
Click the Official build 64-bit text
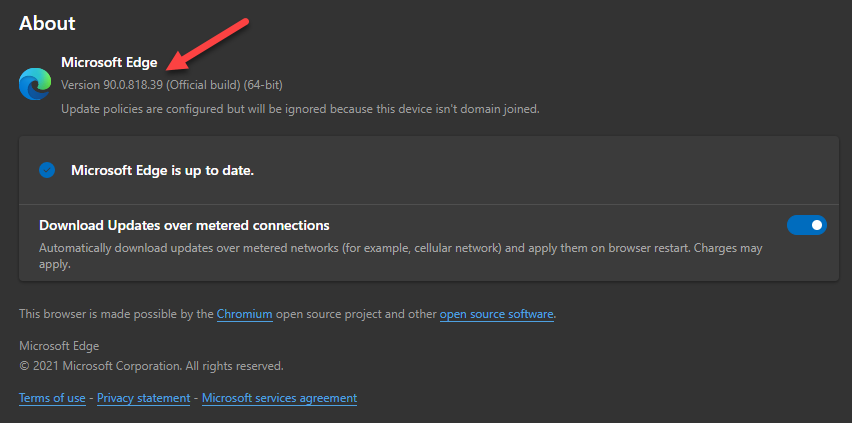224,85
